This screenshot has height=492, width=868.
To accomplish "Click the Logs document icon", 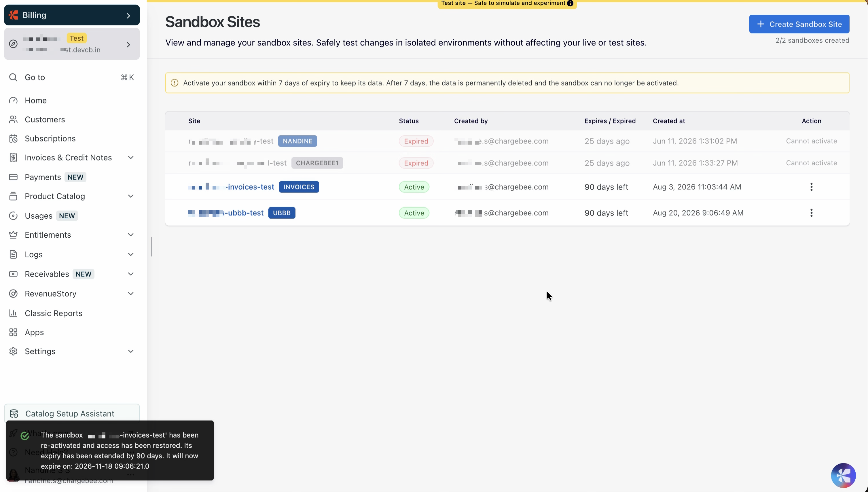I will click(x=13, y=254).
